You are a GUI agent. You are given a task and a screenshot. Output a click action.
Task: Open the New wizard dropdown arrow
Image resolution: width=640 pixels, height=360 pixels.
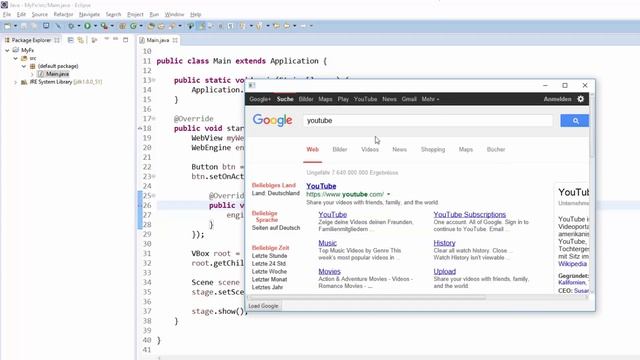(16, 26)
